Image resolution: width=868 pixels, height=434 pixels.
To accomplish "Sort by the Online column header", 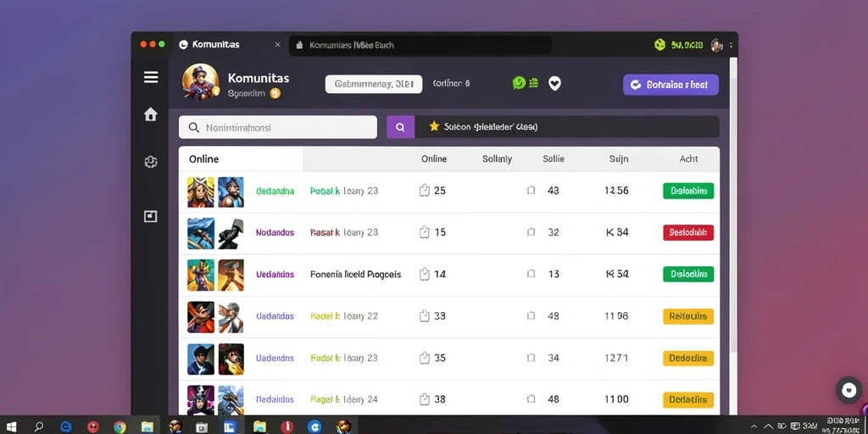I will (434, 159).
